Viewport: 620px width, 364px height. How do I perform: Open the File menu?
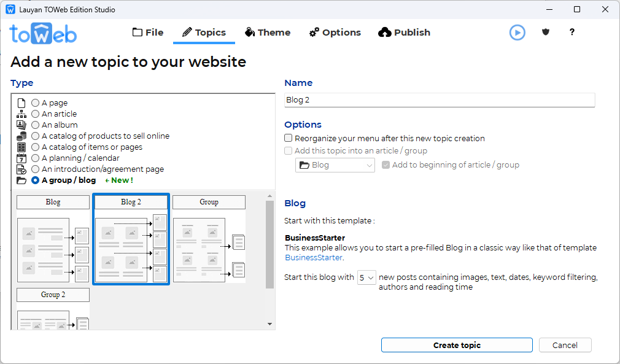tap(148, 33)
